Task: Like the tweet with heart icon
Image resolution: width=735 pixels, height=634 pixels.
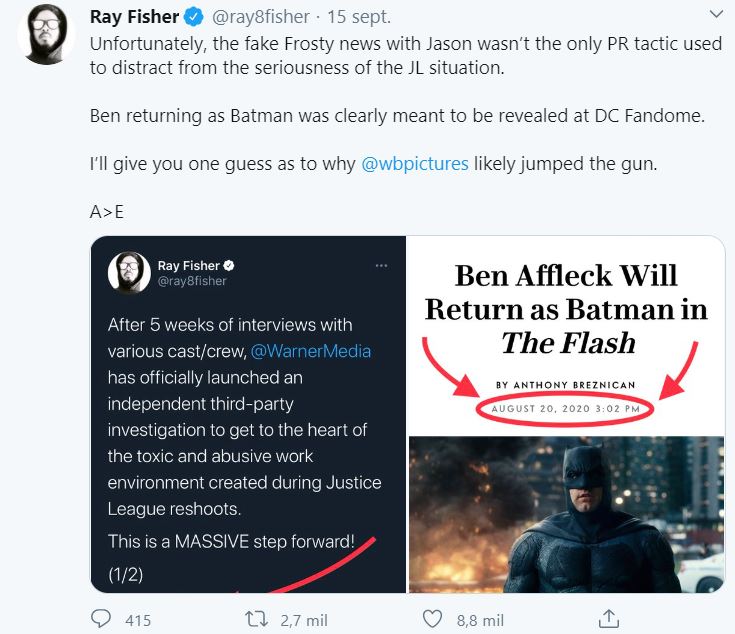Action: tap(432, 619)
